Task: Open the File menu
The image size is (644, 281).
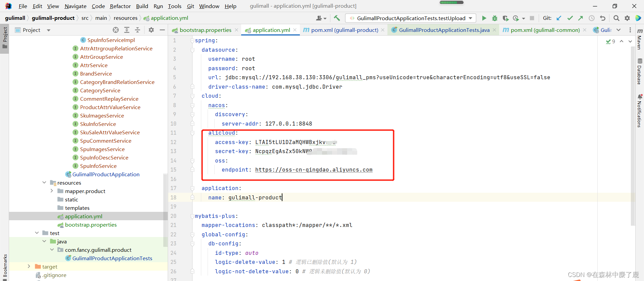Action: tap(23, 6)
